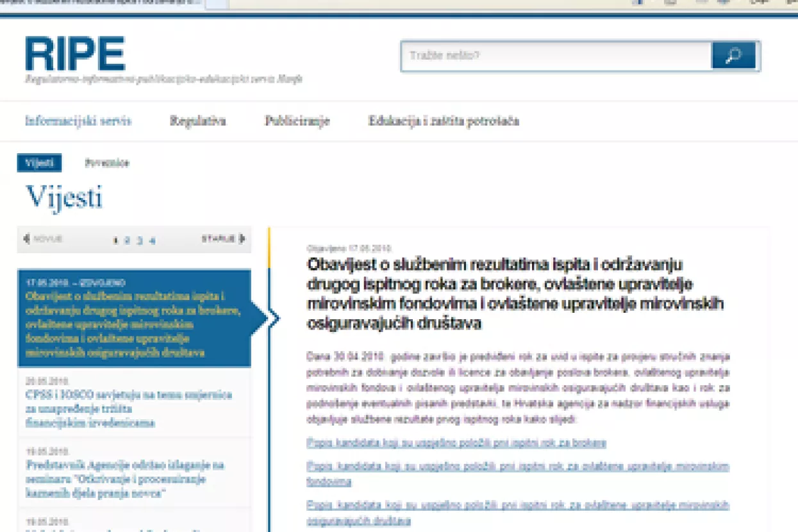Open the Publiciranje menu
Viewport: 798px width, 532px height.
pyautogui.click(x=297, y=121)
